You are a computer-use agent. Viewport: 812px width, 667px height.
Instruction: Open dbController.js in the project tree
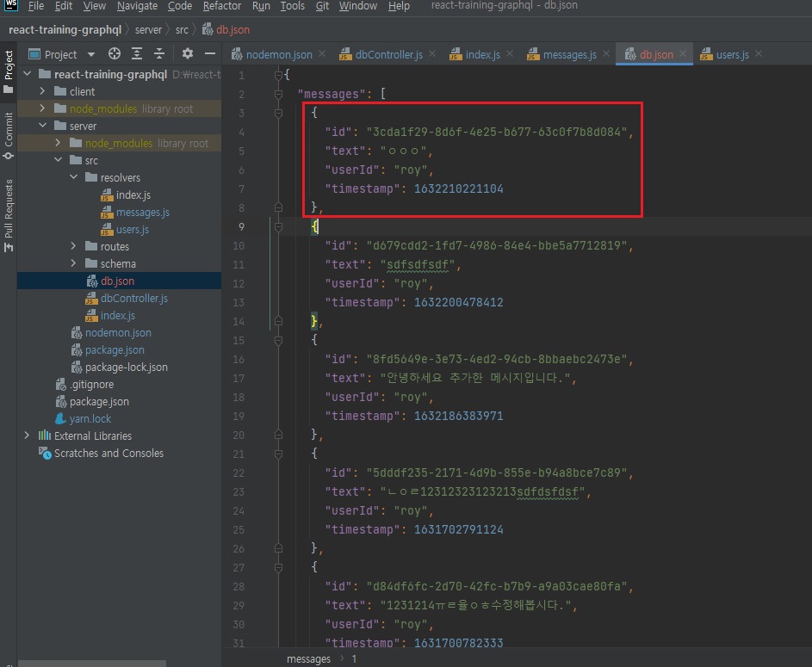pos(133,298)
